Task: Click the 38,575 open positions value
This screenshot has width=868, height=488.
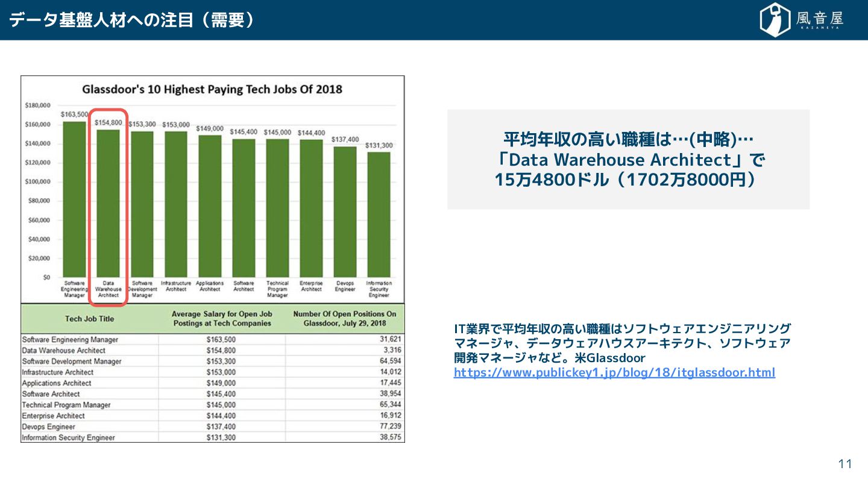Action: pos(391,437)
